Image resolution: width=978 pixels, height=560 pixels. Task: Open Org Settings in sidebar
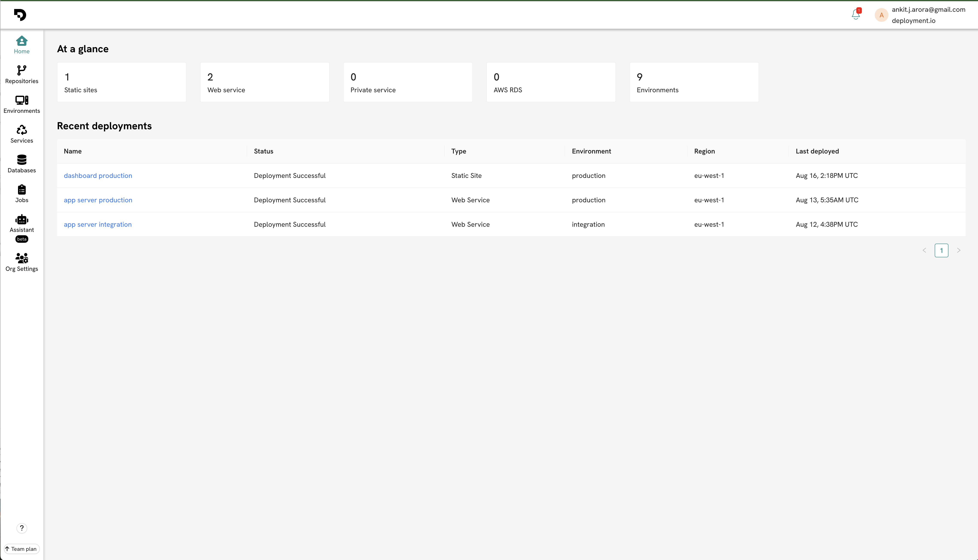point(22,262)
